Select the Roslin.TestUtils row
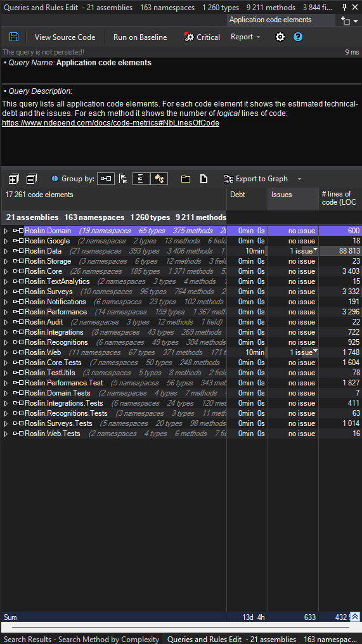The height and width of the screenshot is (644, 362). point(181,373)
